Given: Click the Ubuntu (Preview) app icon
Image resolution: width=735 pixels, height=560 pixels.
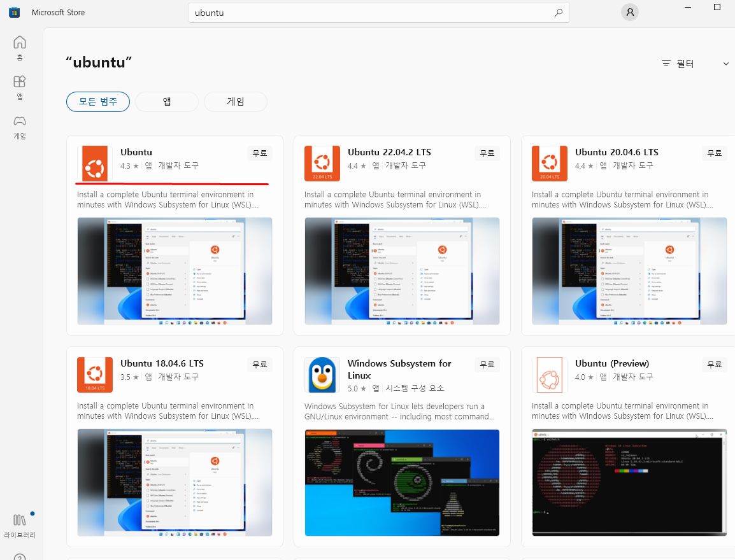Looking at the screenshot, I should pos(550,375).
